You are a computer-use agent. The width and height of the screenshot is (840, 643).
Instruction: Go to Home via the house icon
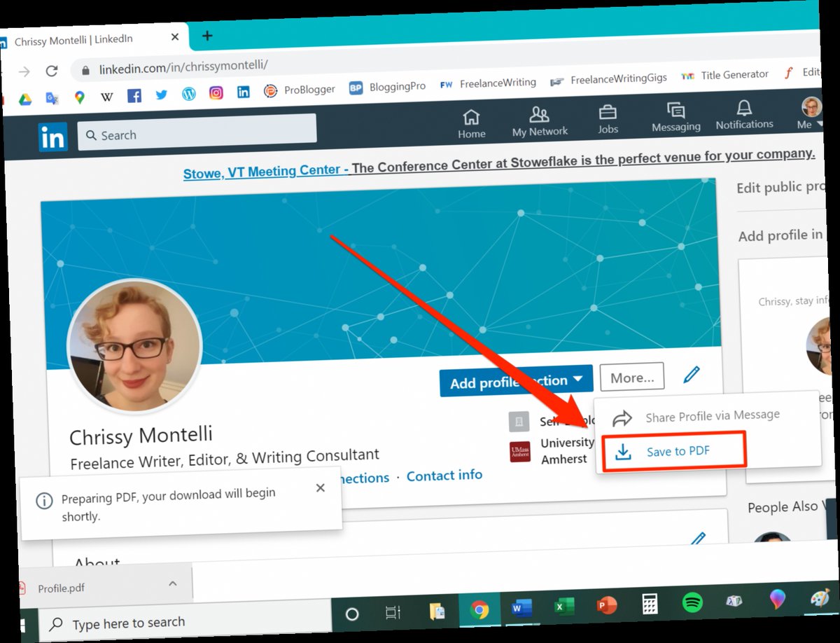click(471, 118)
